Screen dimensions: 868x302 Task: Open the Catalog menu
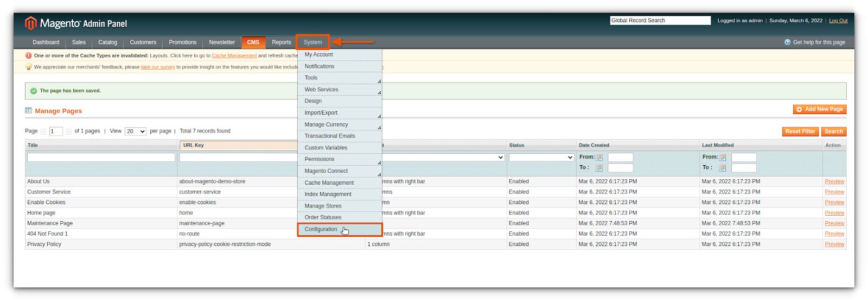click(x=107, y=42)
